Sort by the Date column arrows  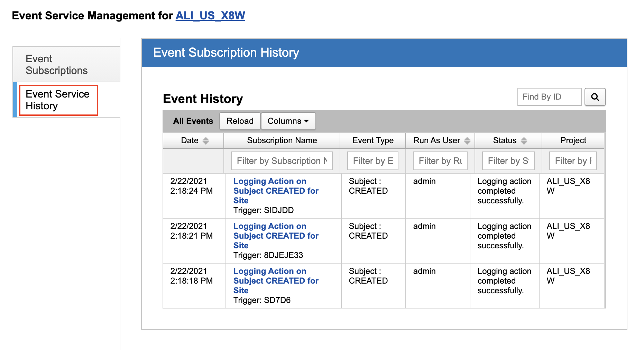click(x=206, y=141)
